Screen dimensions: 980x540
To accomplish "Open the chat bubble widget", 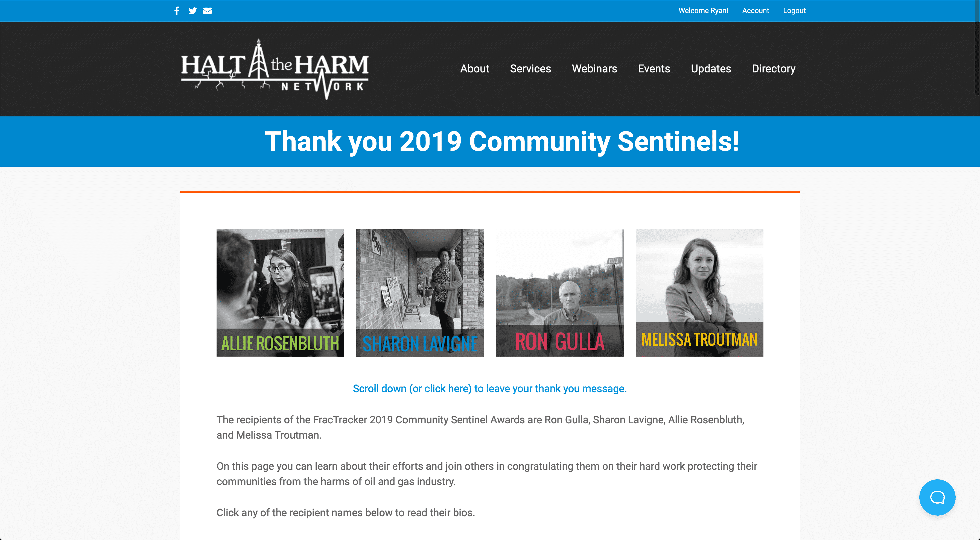I will [937, 497].
